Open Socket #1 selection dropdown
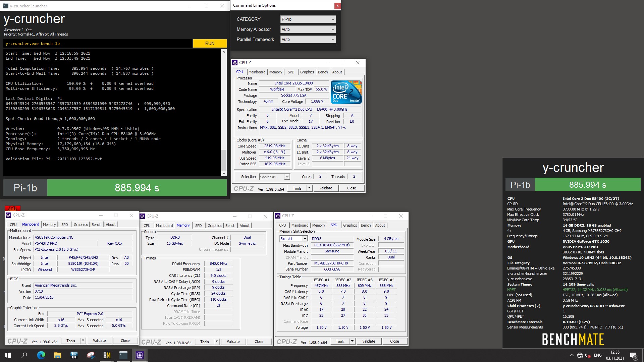Viewport: 644px width, 362px height. 274,177
